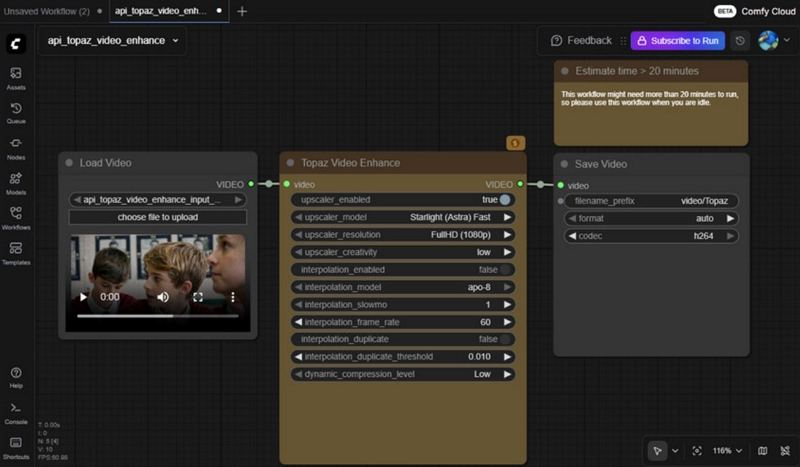The width and height of the screenshot is (800, 467).
Task: Open the Templates sidebar panel
Action: (x=16, y=253)
